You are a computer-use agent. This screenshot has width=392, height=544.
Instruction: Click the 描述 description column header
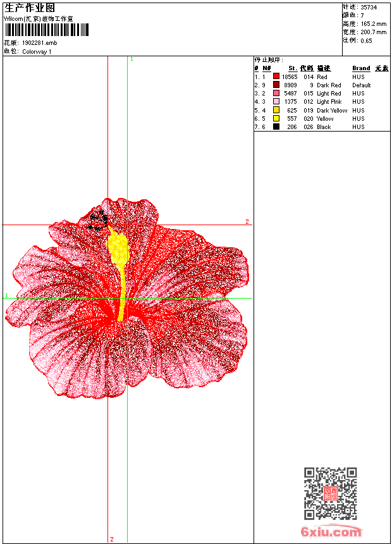click(x=323, y=68)
